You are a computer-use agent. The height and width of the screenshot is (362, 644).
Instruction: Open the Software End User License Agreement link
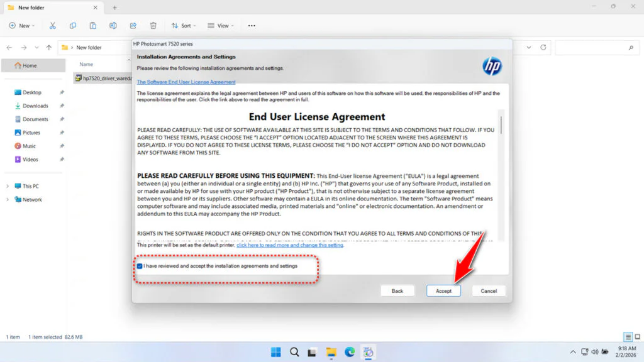pos(186,82)
